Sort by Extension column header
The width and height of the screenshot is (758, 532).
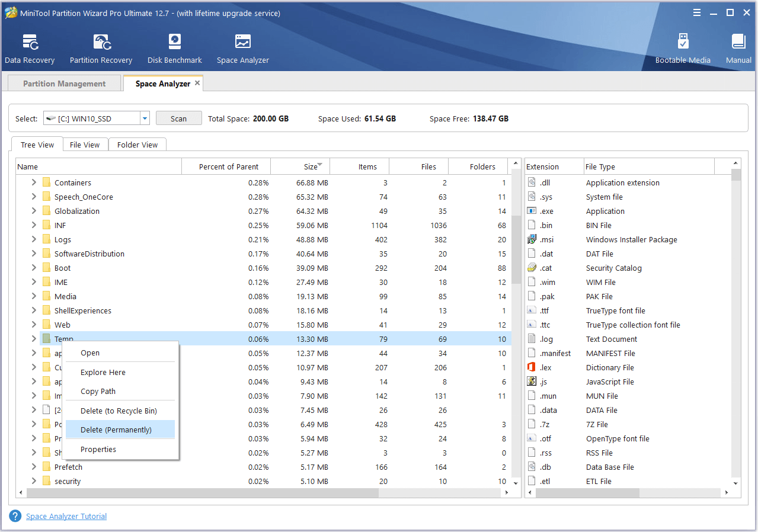click(x=554, y=166)
